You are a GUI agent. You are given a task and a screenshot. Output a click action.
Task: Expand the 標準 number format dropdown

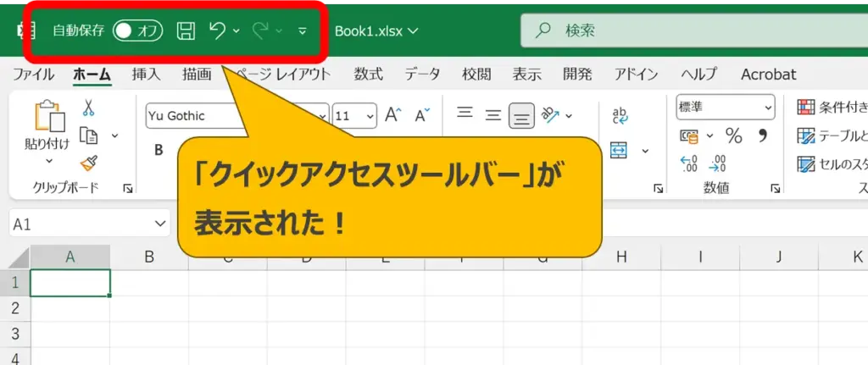click(767, 108)
